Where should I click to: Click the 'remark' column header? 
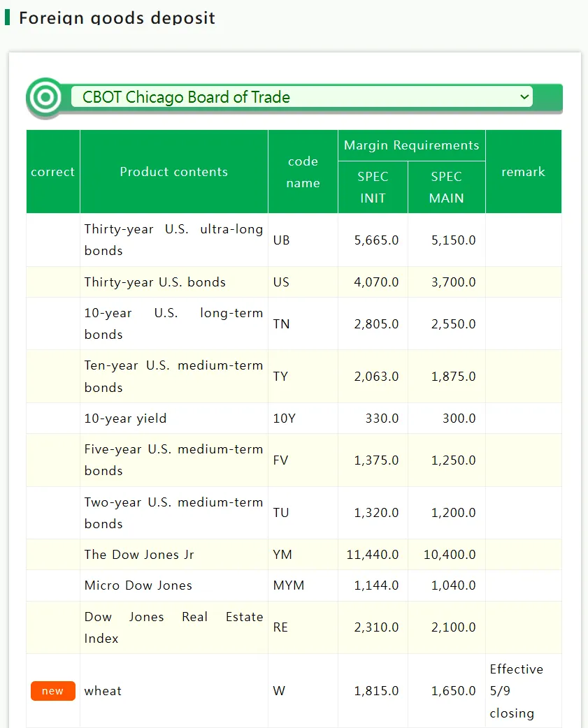pyautogui.click(x=524, y=172)
